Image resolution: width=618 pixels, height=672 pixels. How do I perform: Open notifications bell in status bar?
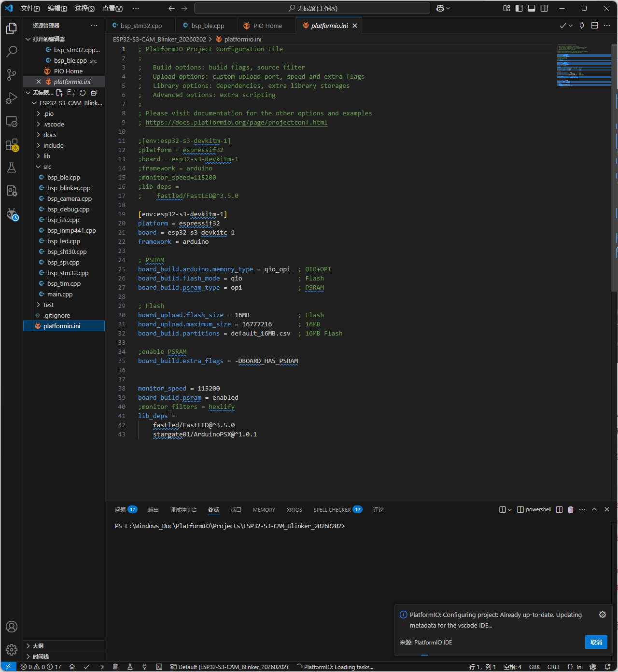(608, 667)
